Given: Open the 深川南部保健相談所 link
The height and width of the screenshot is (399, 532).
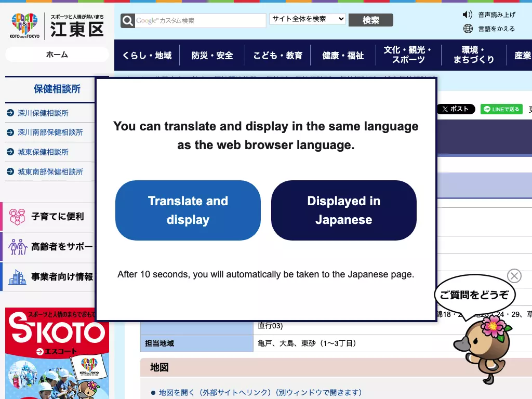Looking at the screenshot, I should (x=50, y=132).
